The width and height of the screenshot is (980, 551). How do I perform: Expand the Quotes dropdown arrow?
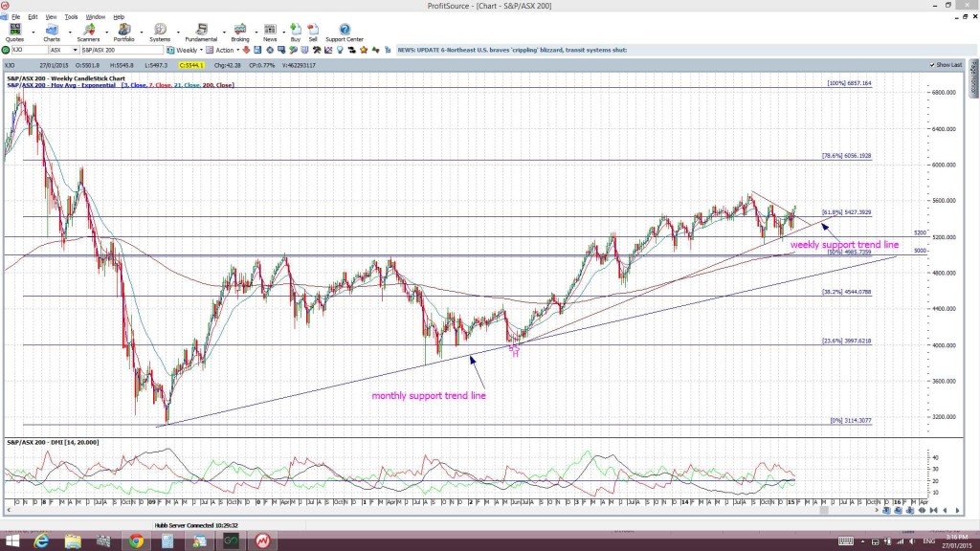(x=33, y=33)
